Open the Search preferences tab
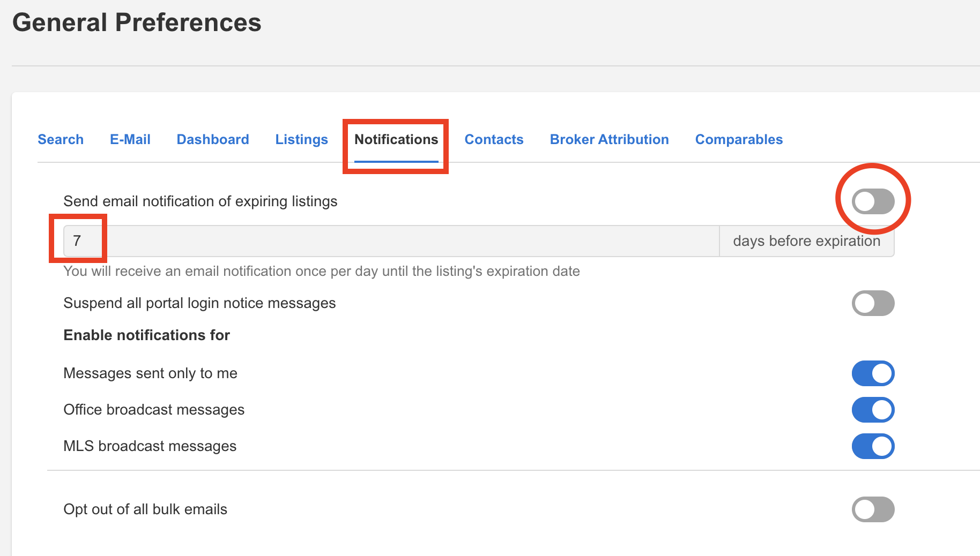Image resolution: width=980 pixels, height=556 pixels. (x=61, y=139)
